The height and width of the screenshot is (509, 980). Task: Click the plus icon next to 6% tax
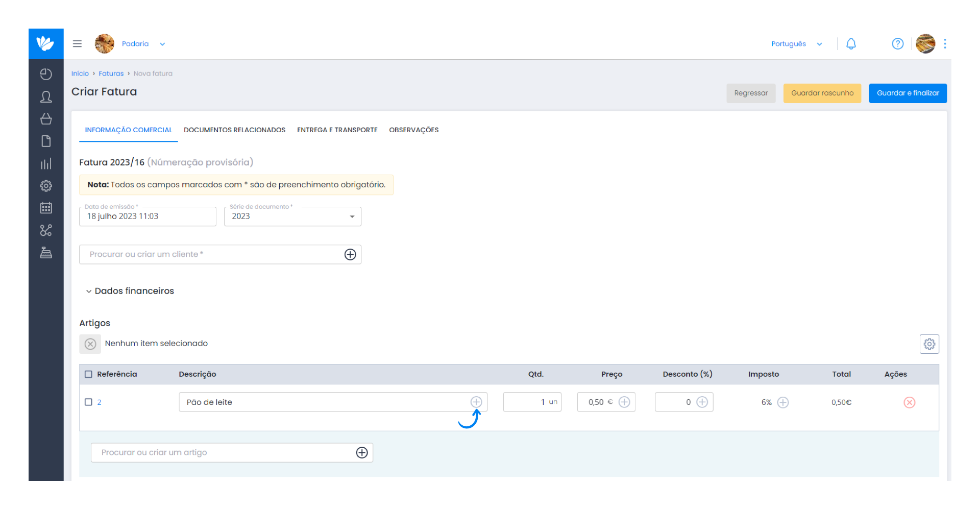(783, 402)
